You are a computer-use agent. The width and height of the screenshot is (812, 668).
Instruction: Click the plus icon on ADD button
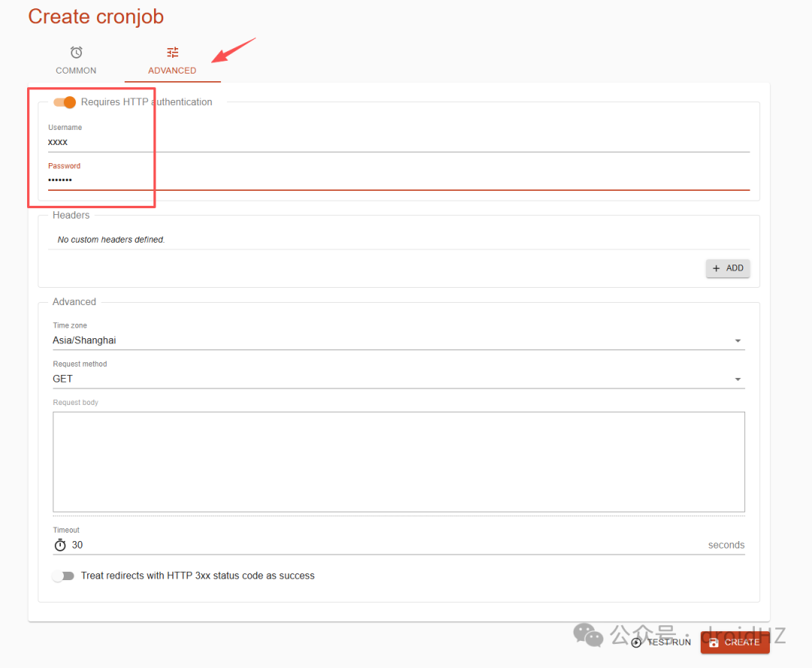click(717, 268)
